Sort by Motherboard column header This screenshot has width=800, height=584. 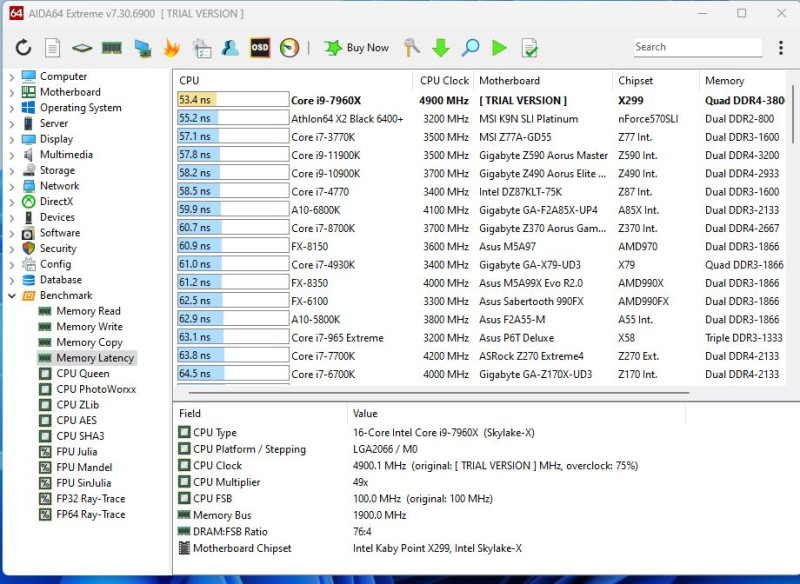pos(543,81)
